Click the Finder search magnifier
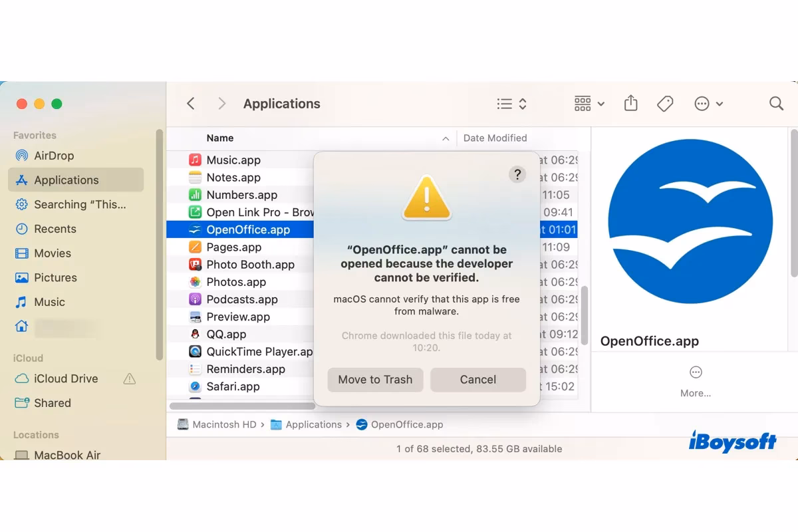This screenshot has width=798, height=532. coord(776,104)
